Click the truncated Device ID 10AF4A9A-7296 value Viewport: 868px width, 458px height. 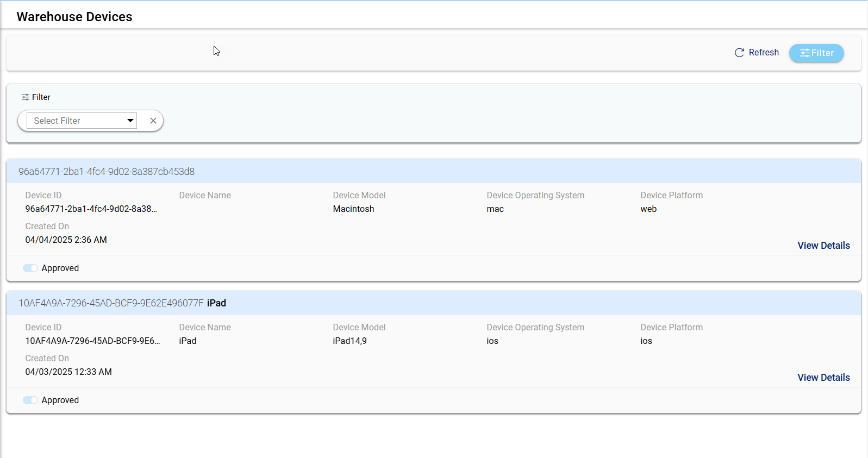92,341
